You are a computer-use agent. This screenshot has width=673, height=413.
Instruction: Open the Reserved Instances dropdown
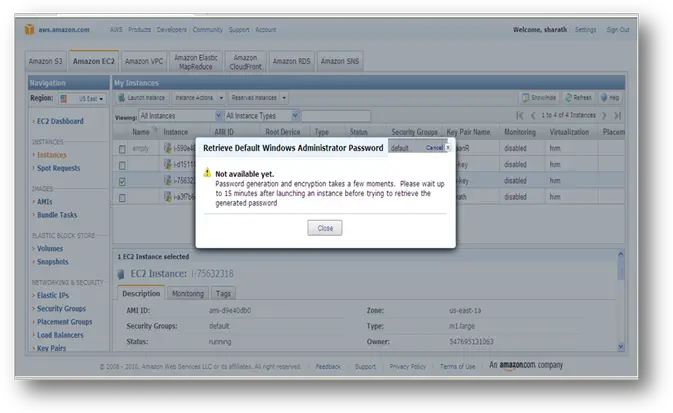(258, 98)
